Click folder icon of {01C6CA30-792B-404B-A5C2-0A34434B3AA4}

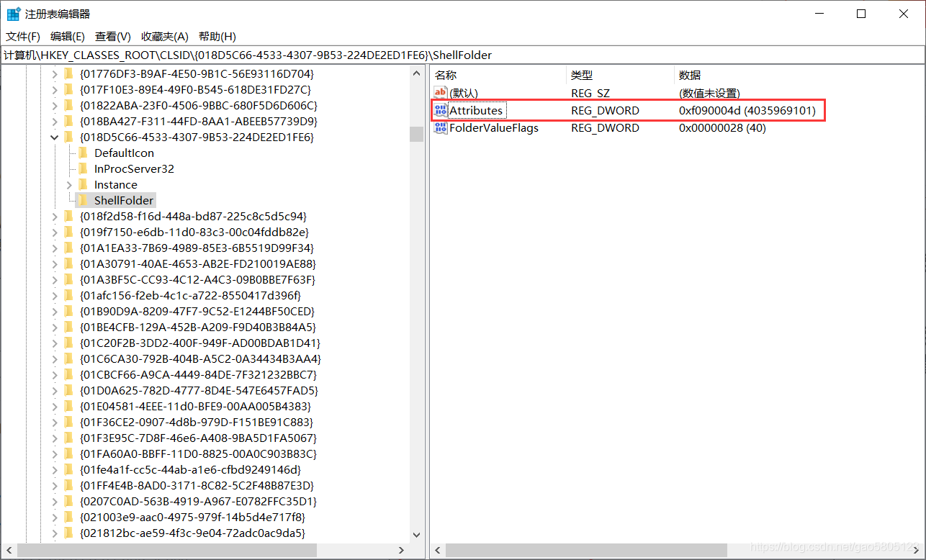68,358
